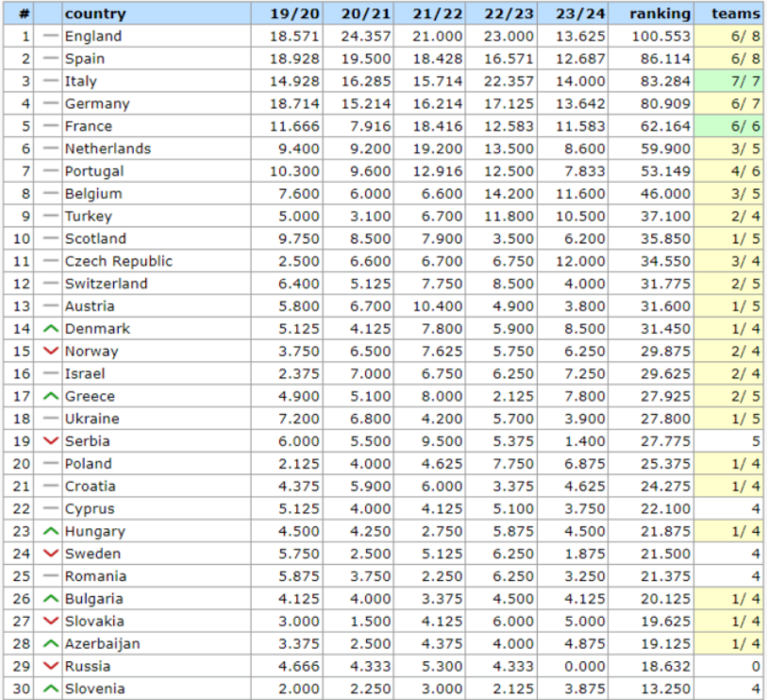Click the green up arrow beside Hungary

tap(50, 531)
